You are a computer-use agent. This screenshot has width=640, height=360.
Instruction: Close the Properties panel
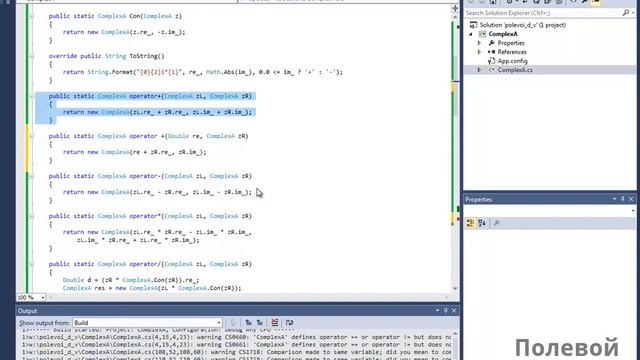pos(631,199)
